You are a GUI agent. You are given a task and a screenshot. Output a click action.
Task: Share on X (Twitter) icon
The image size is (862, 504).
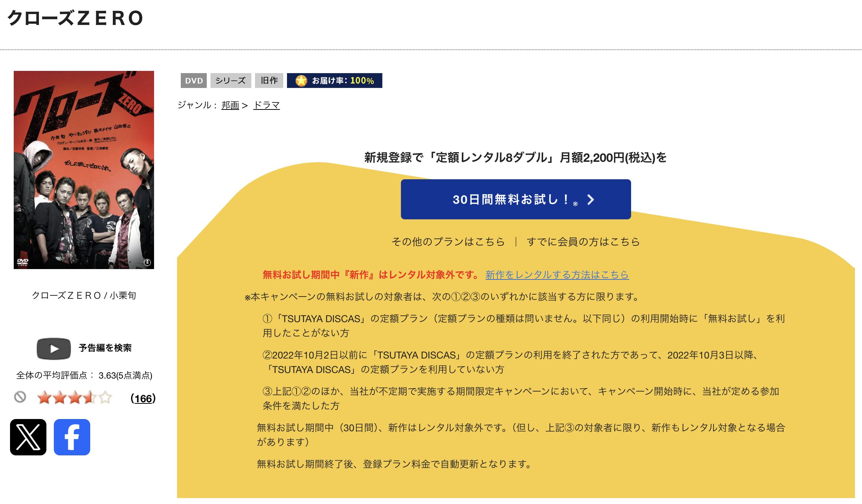click(x=28, y=437)
